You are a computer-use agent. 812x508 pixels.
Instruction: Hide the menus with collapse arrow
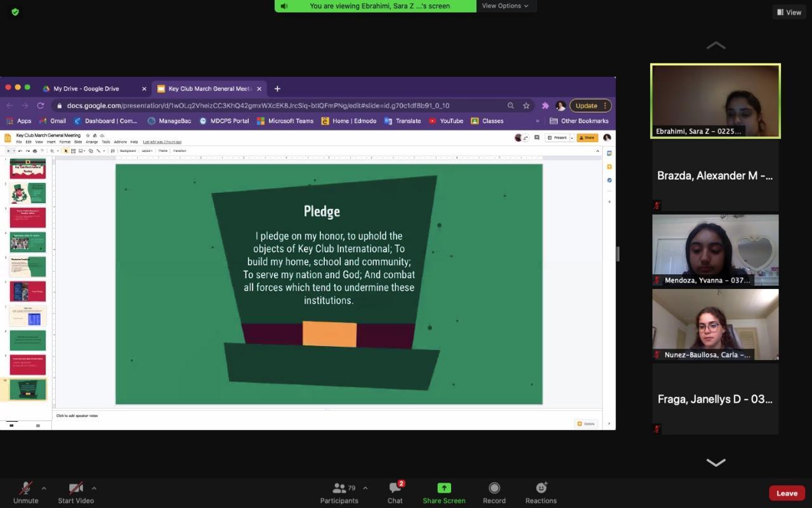(x=597, y=151)
